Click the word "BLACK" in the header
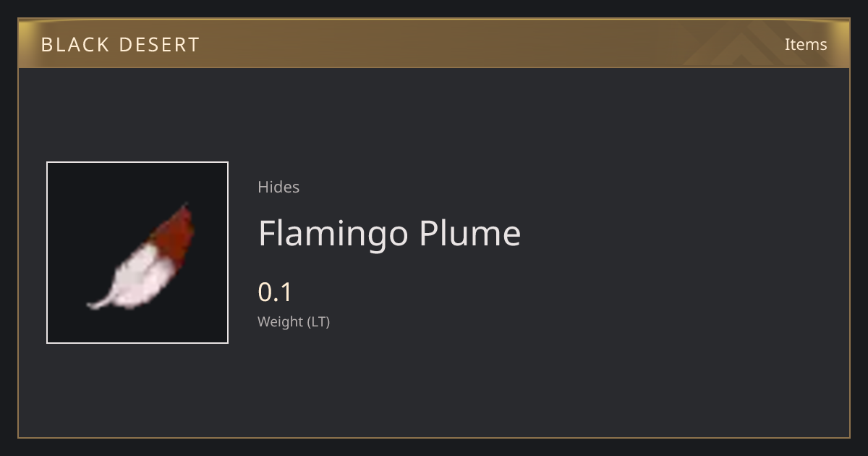Image resolution: width=868 pixels, height=456 pixels. pos(75,44)
